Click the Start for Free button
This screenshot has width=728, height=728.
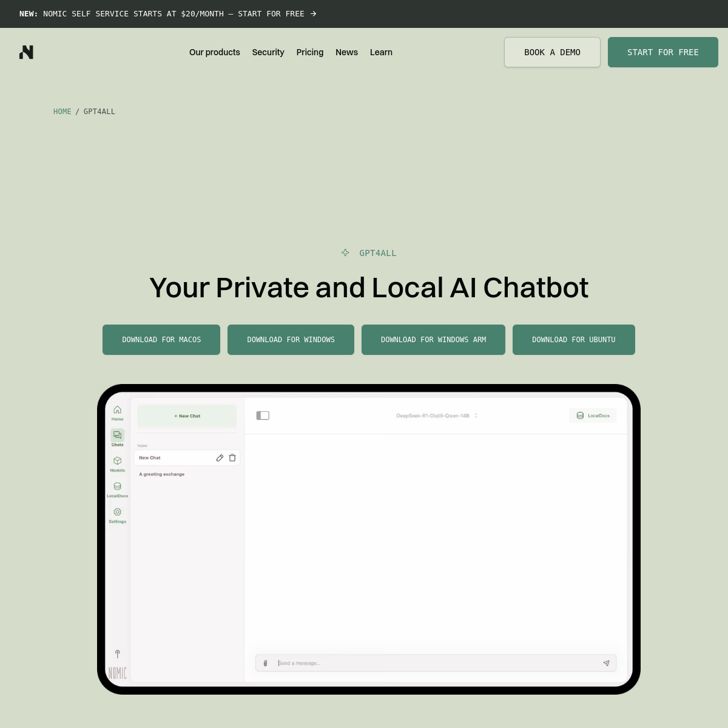pyautogui.click(x=663, y=52)
